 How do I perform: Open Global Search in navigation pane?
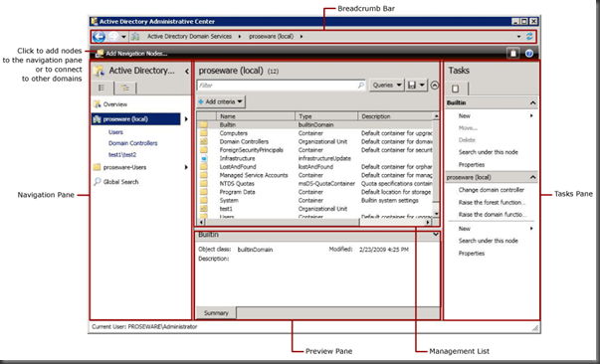click(116, 182)
